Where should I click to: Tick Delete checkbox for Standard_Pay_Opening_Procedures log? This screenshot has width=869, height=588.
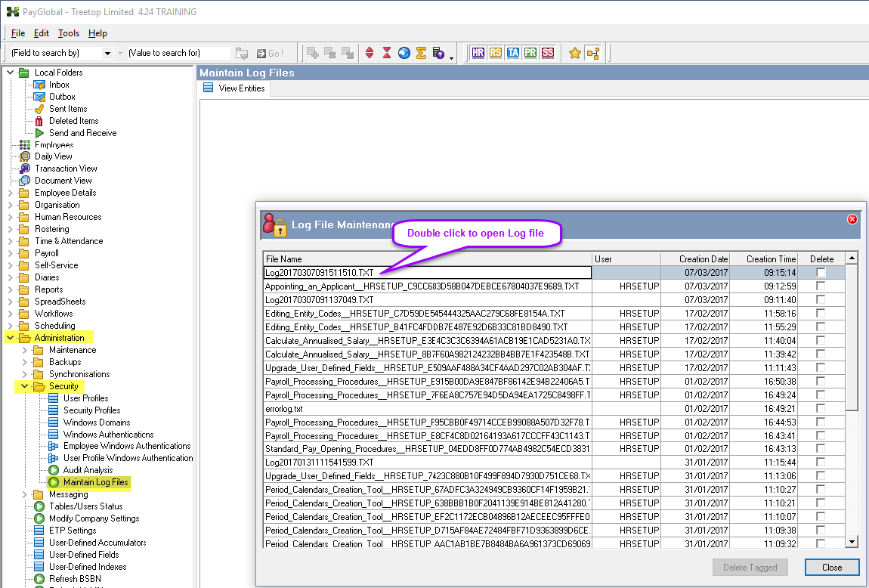[x=821, y=449]
